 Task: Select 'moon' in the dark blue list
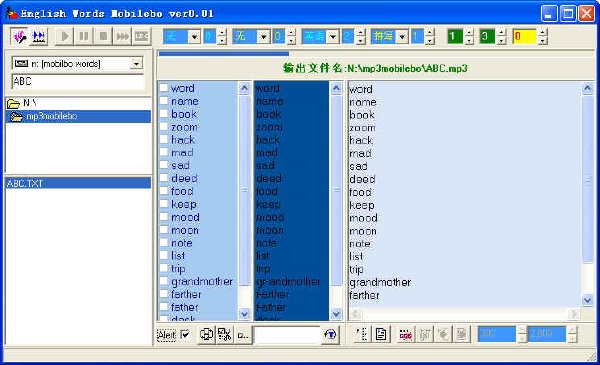(270, 230)
